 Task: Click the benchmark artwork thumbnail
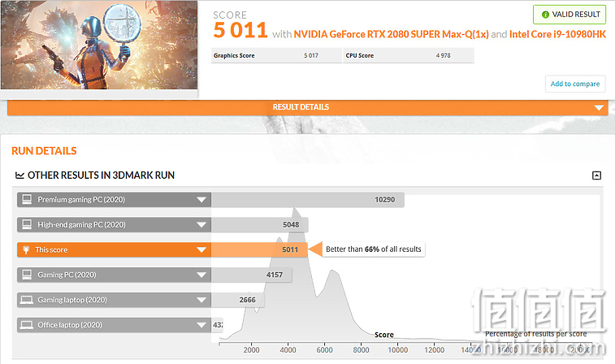(x=99, y=45)
